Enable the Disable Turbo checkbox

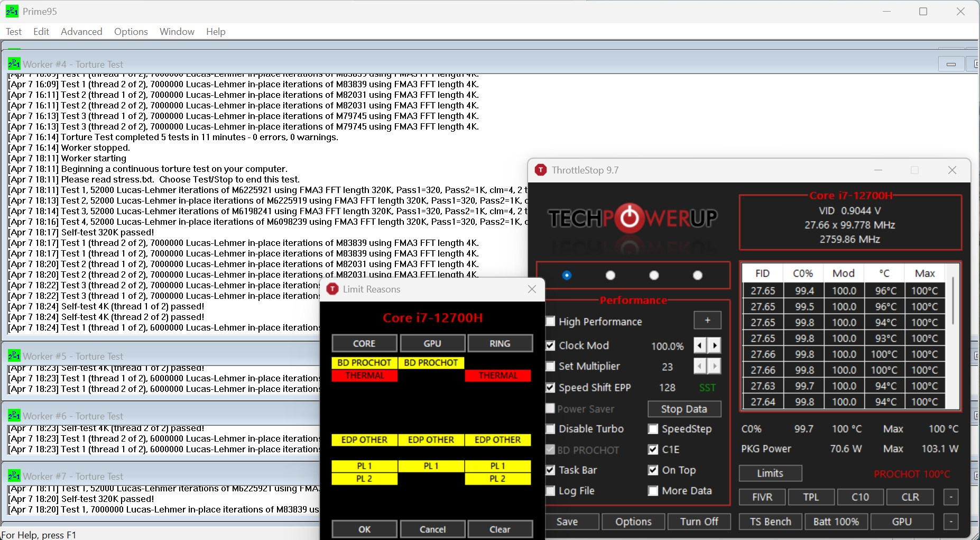click(x=550, y=429)
